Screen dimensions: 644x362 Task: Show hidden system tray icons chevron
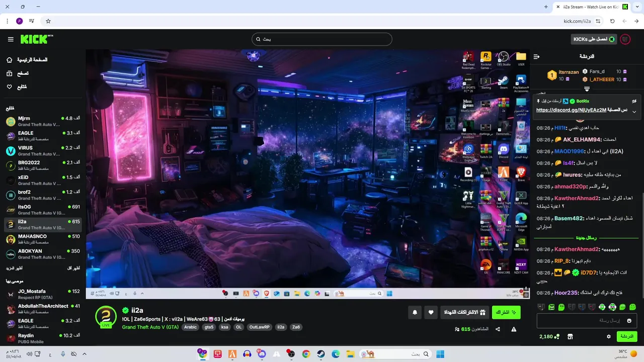[x=84, y=354]
